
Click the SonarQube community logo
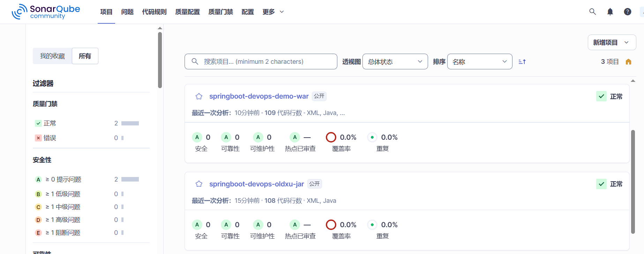46,12
